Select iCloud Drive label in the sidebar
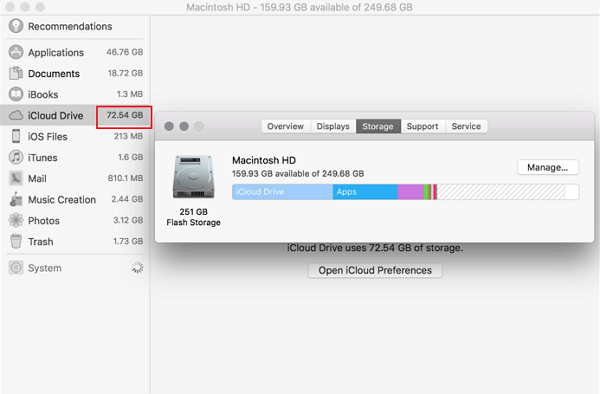 [55, 116]
